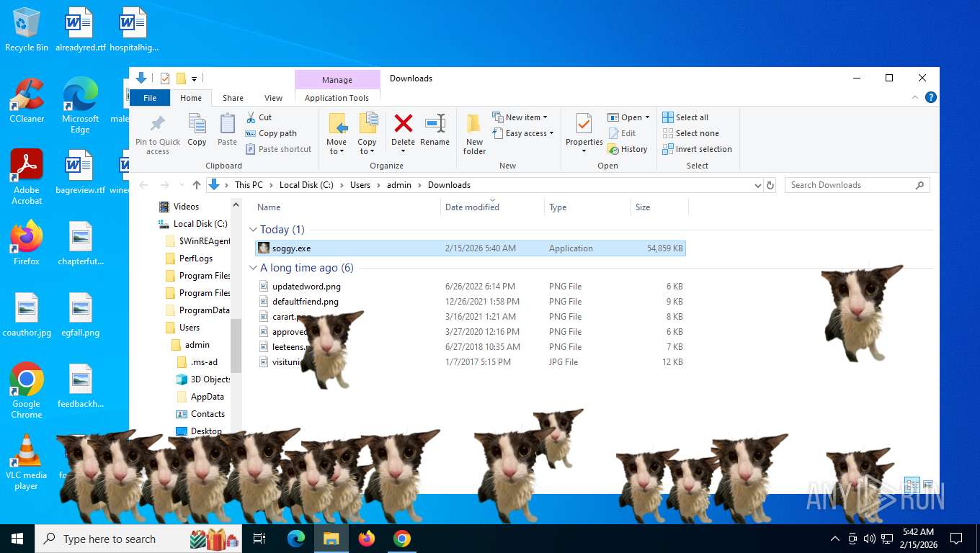Click the Explorer help icon

930,97
